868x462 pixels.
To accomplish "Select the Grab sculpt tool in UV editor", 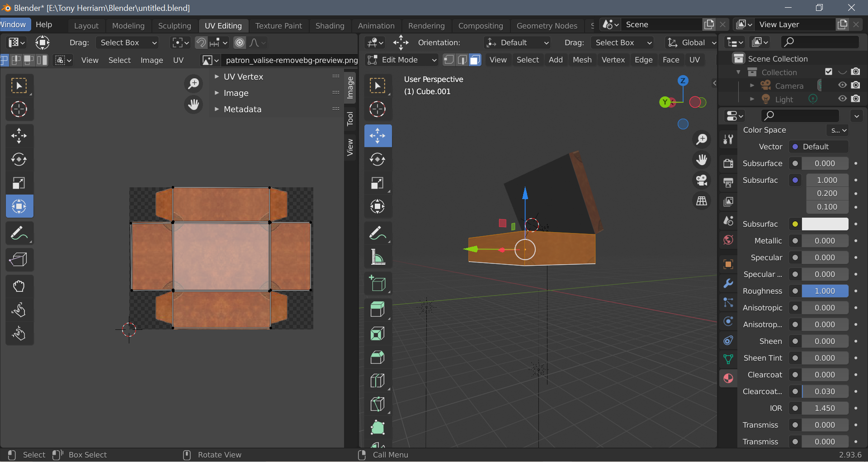I will pyautogui.click(x=19, y=286).
